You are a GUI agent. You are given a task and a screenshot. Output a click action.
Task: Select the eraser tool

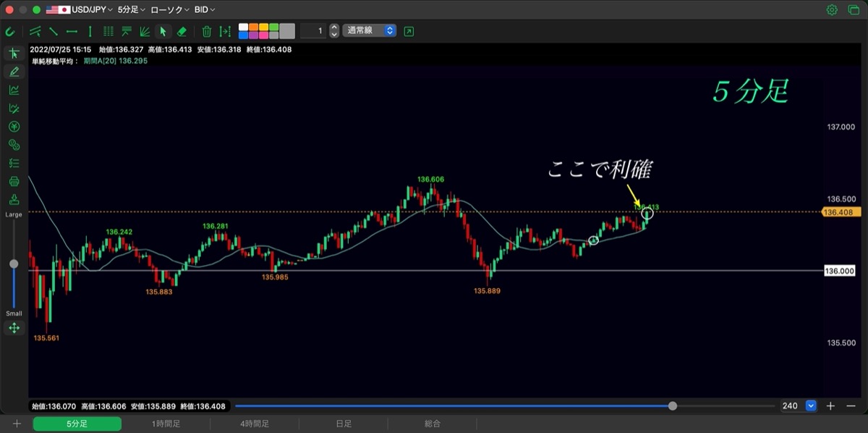pos(182,31)
